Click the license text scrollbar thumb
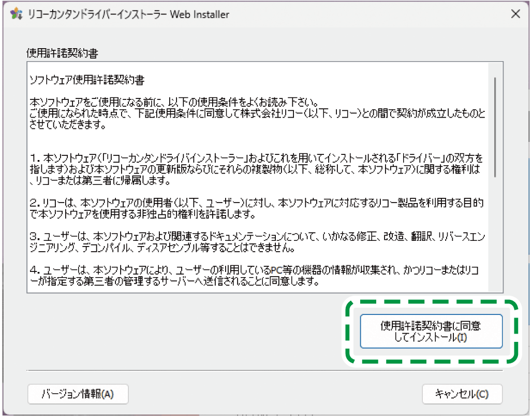The image size is (532, 418). pos(495,127)
